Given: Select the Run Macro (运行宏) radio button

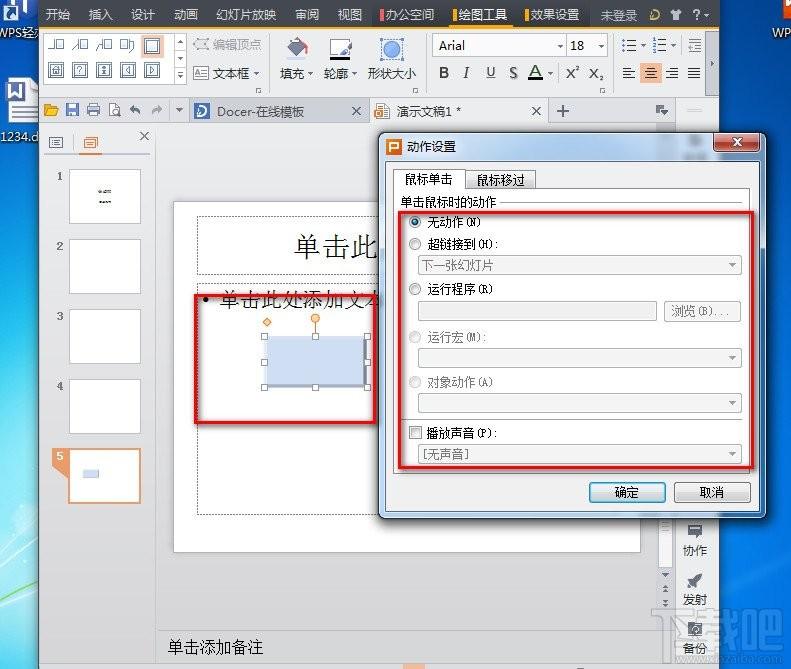Looking at the screenshot, I should [x=415, y=337].
